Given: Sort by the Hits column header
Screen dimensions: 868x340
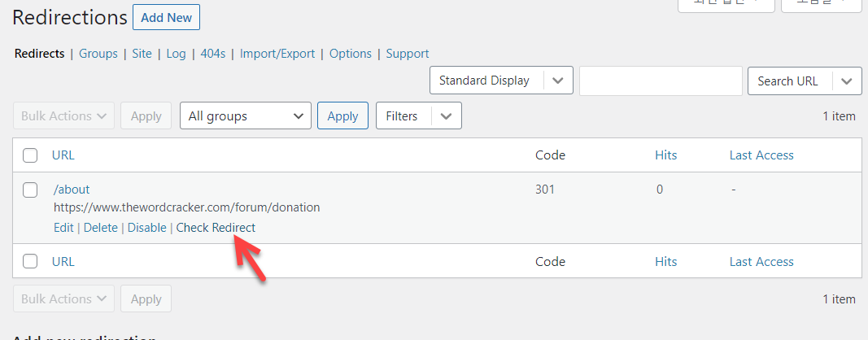Looking at the screenshot, I should pos(665,155).
